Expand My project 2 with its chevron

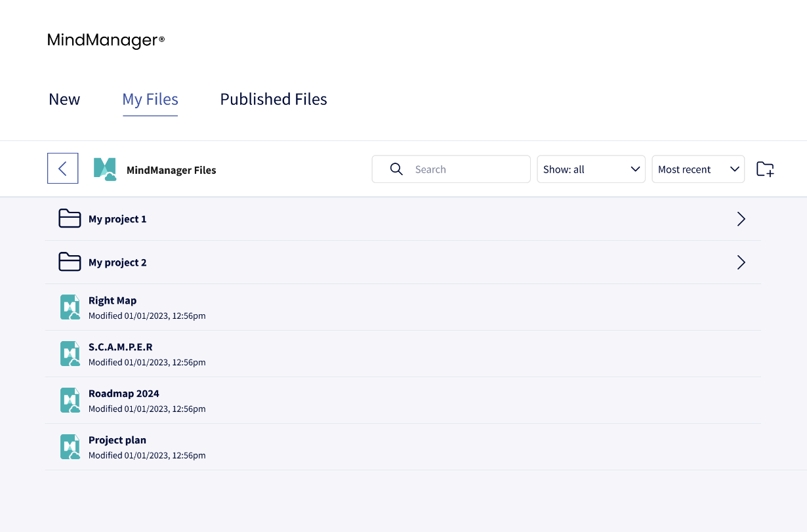[x=741, y=263]
